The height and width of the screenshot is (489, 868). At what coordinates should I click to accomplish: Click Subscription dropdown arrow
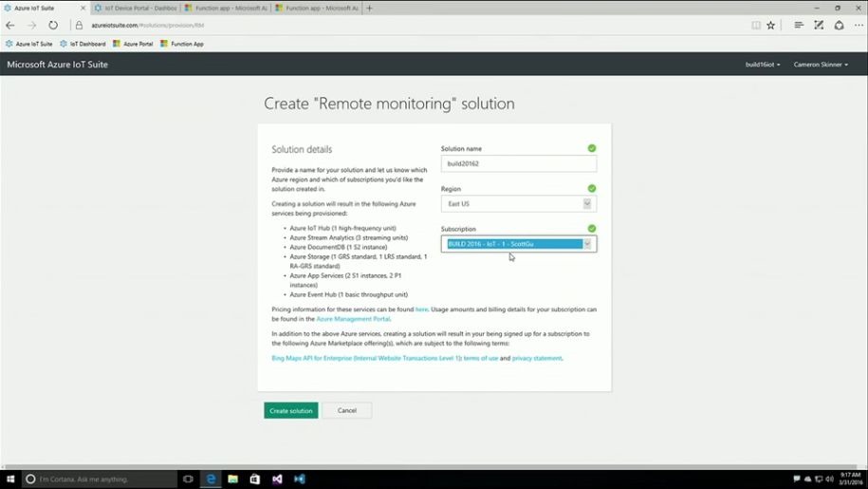[587, 244]
